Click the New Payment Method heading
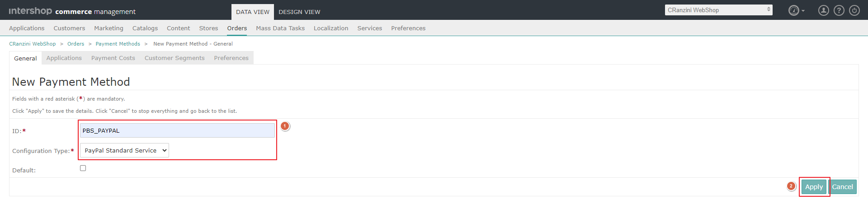 [x=71, y=82]
